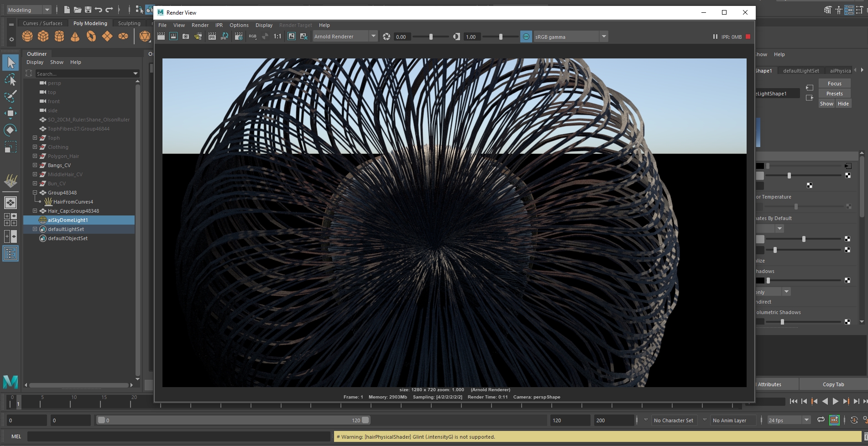Click the Redo Previous Render clapperboard icon

pos(161,37)
